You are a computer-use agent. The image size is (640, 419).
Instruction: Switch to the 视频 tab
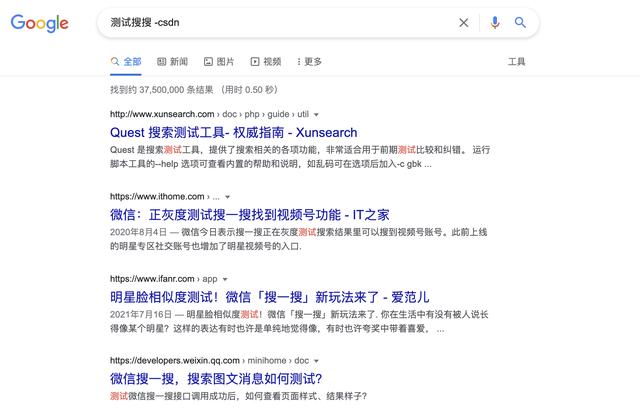tap(266, 62)
